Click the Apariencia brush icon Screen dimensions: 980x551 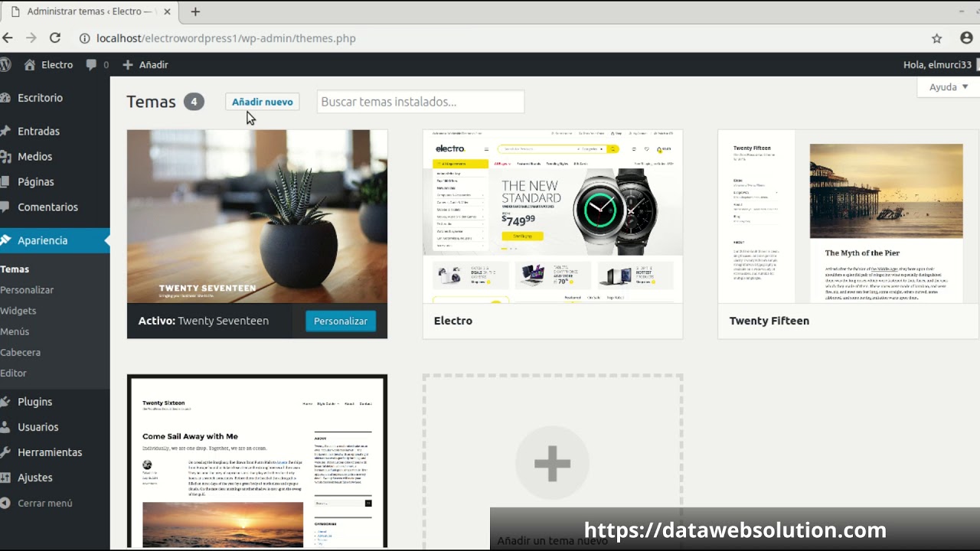point(5,240)
